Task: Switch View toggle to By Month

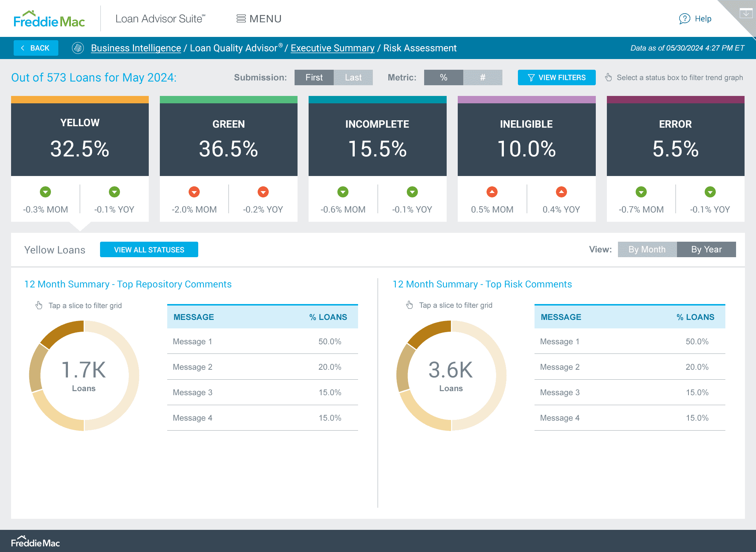Action: 647,249
